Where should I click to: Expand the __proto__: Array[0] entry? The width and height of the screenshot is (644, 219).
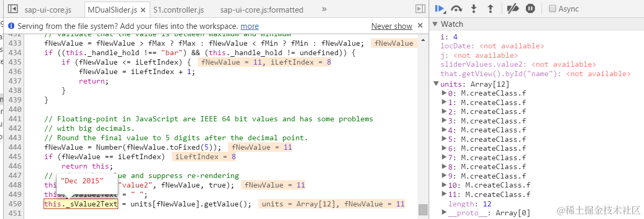point(444,213)
